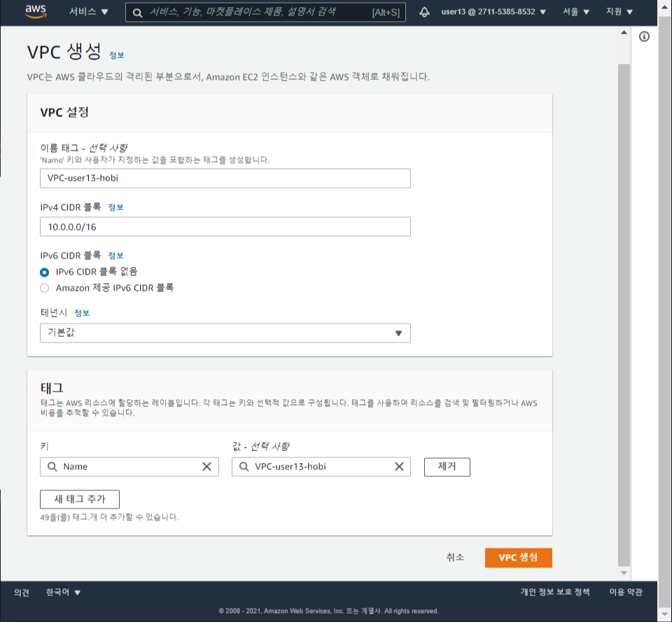Click the 취소 cancel button
The width and height of the screenshot is (672, 622).
click(455, 558)
